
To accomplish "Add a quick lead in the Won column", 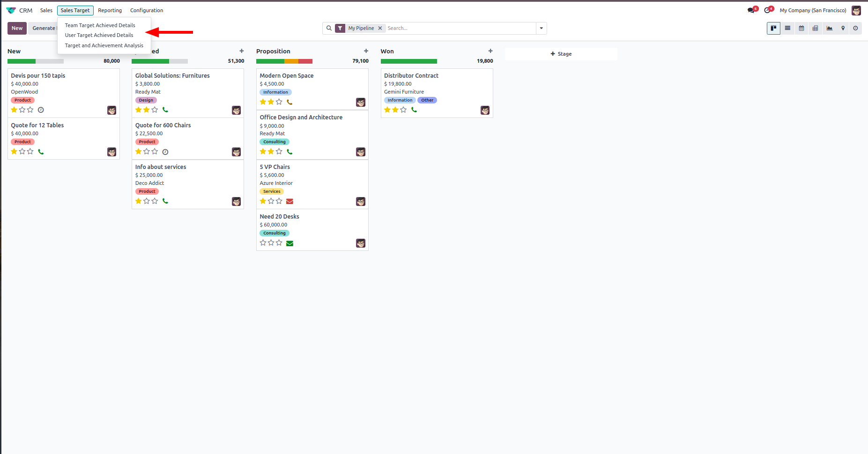I will (x=490, y=51).
